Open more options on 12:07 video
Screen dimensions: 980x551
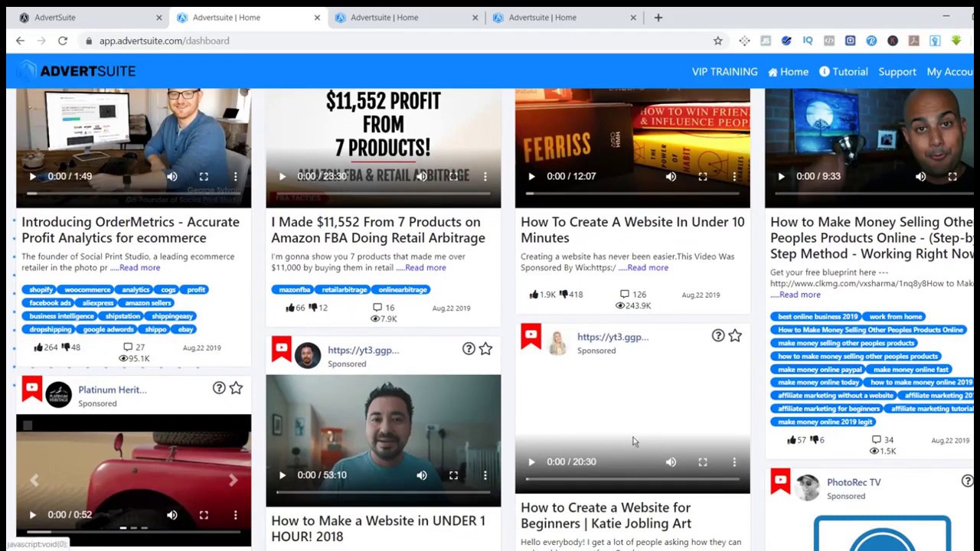(x=734, y=177)
